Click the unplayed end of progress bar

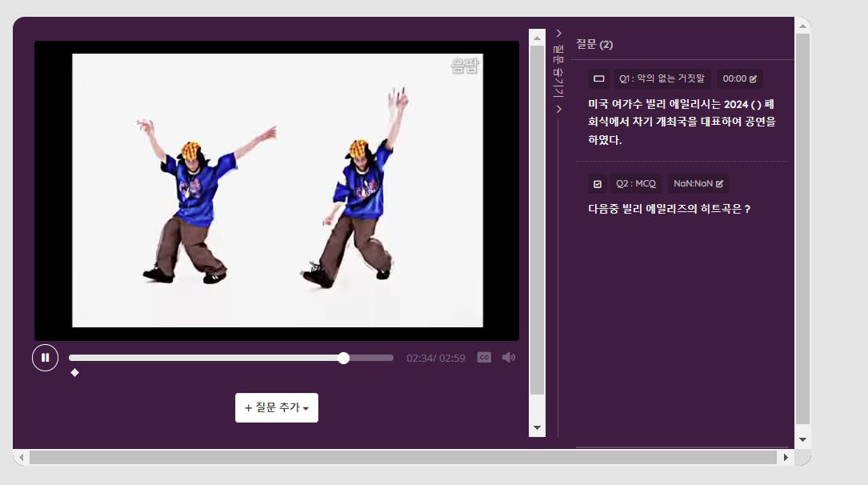click(372, 358)
